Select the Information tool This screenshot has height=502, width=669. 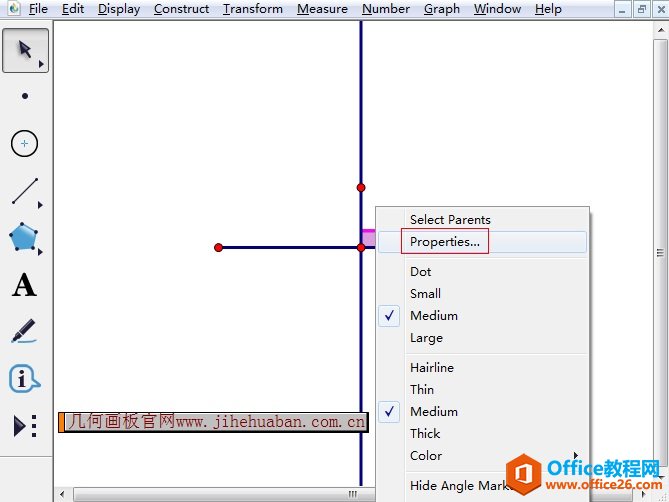click(x=24, y=378)
